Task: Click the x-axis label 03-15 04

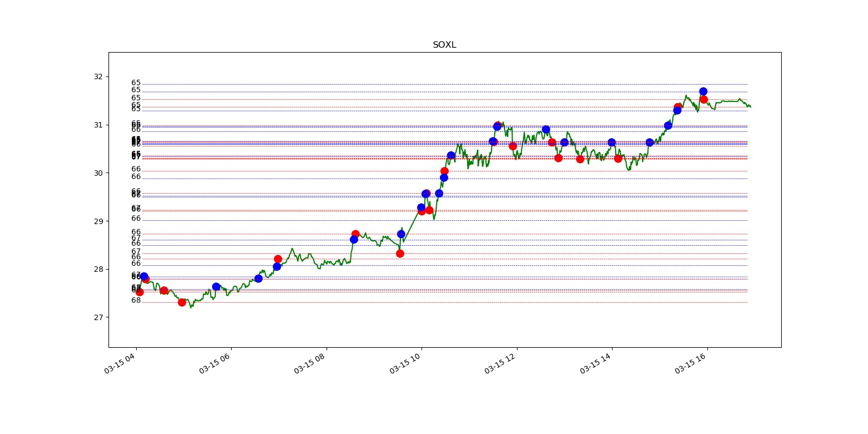Action: (120, 363)
